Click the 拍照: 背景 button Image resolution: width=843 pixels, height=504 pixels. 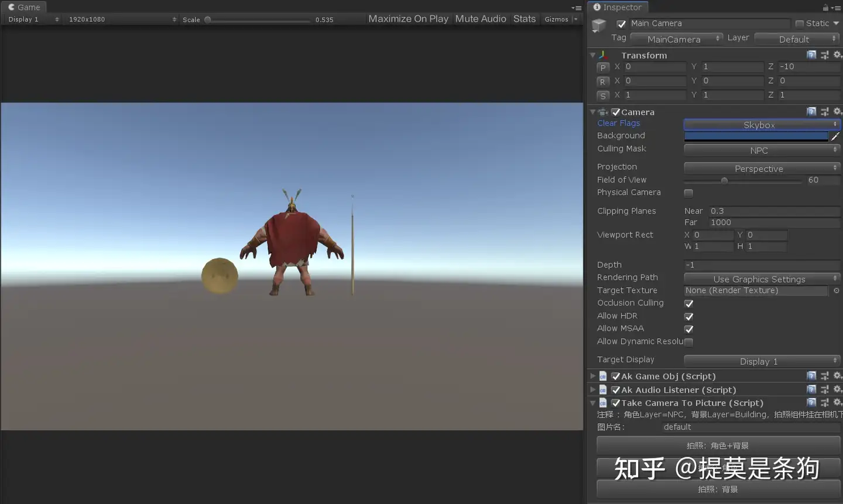point(717,489)
